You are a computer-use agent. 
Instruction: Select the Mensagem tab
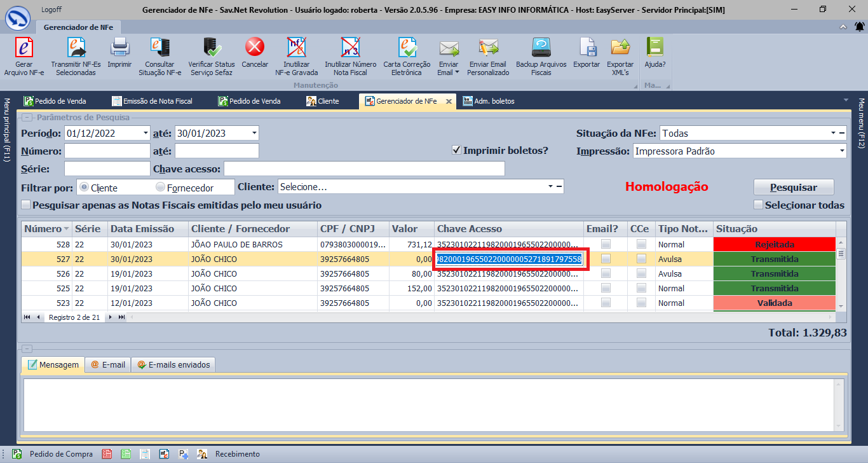(53, 365)
